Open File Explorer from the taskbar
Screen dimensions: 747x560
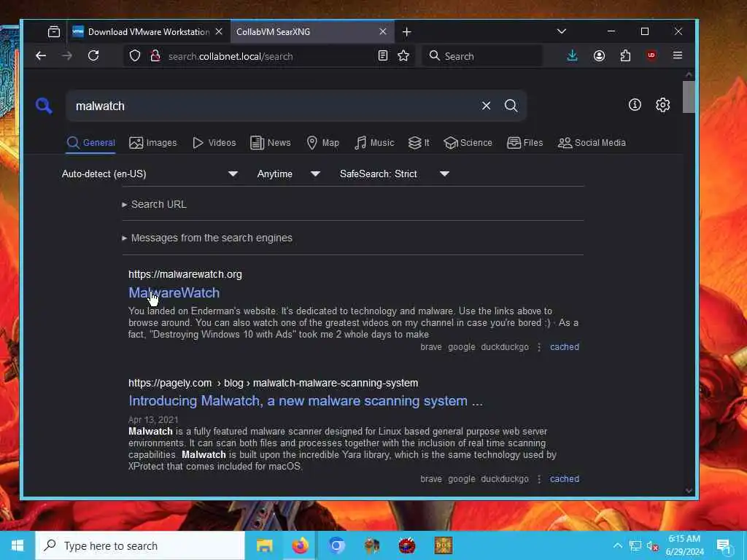[x=264, y=545]
